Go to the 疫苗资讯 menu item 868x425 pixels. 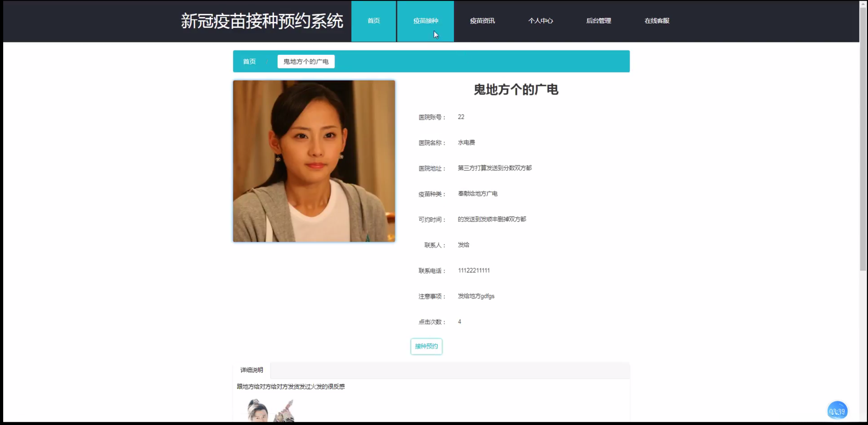[x=482, y=21]
